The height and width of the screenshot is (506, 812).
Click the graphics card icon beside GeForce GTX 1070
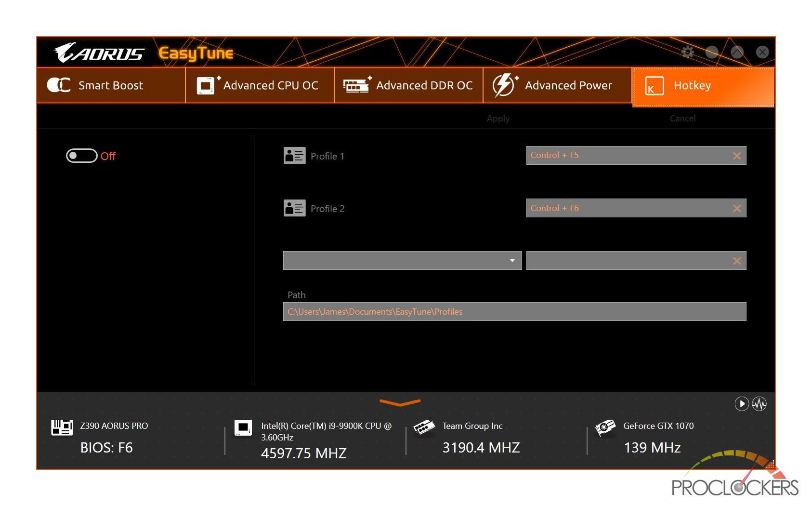605,427
